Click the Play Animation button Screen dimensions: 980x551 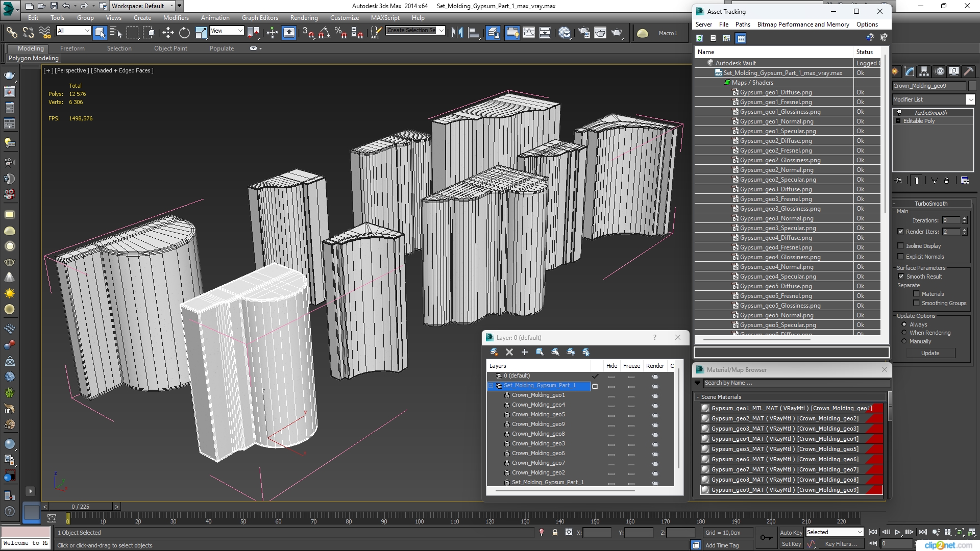pos(898,532)
